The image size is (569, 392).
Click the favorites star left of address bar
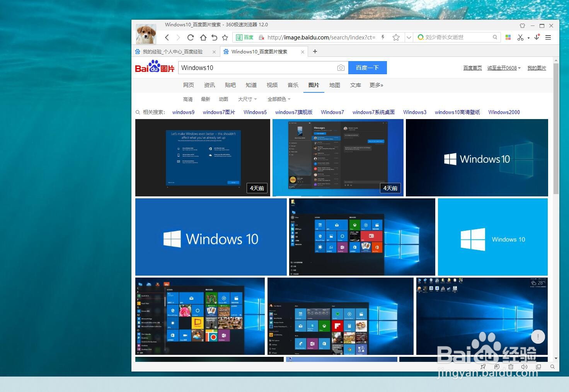(x=225, y=37)
